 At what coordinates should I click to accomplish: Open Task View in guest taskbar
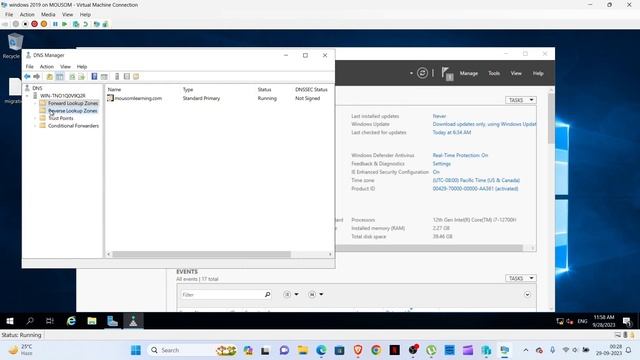(50, 321)
